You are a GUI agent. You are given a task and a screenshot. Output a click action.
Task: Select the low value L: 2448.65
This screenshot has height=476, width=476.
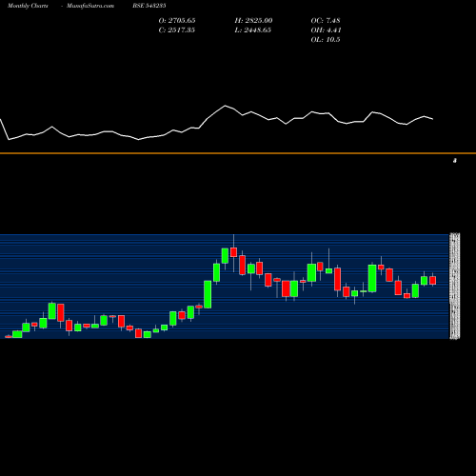pyautogui.click(x=253, y=30)
